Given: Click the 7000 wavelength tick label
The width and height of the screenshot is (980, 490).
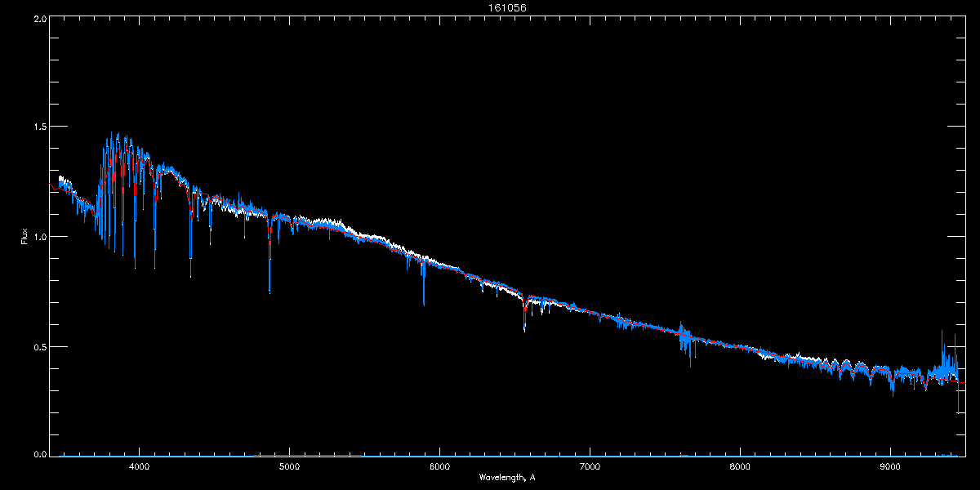Looking at the screenshot, I should [x=590, y=467].
